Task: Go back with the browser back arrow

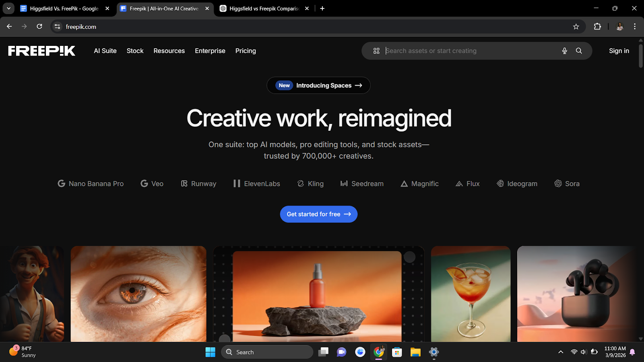Action: coord(9,27)
